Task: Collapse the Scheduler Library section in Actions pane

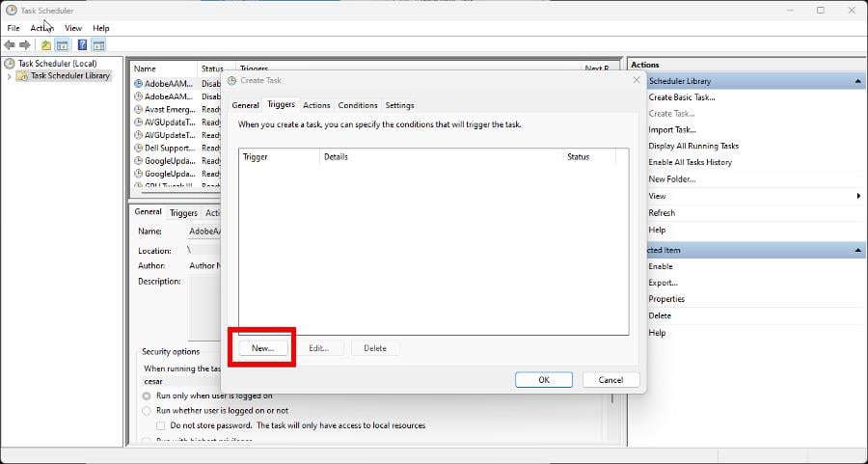Action: 858,81
